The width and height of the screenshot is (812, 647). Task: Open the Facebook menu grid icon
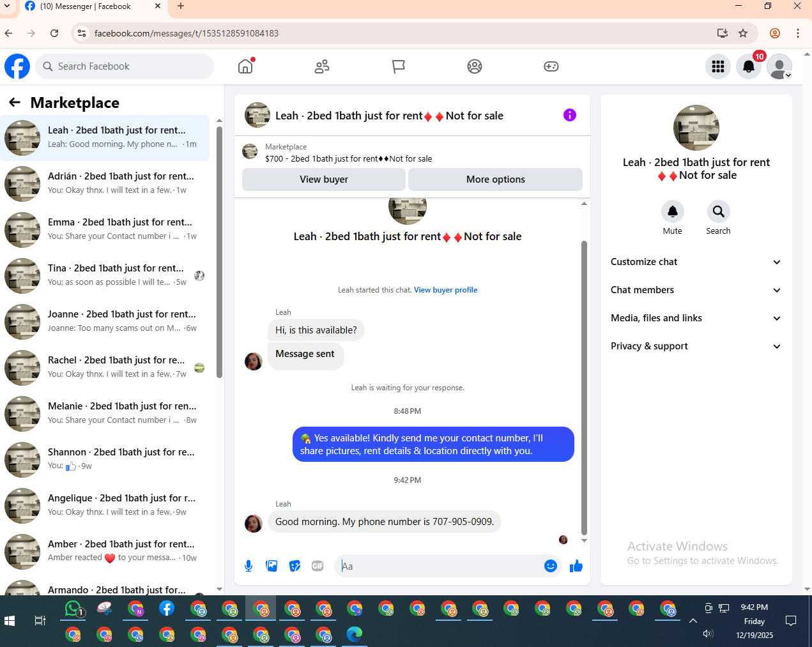pyautogui.click(x=718, y=66)
